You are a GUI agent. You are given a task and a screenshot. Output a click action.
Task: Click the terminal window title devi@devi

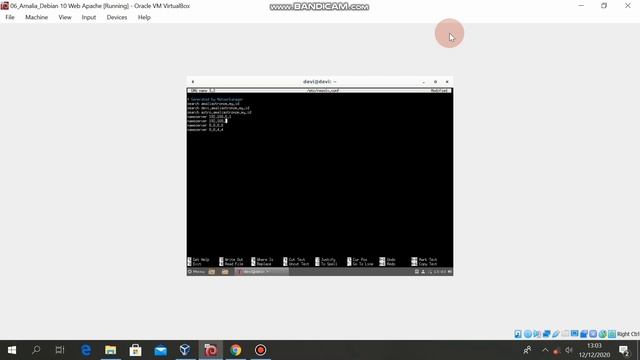[x=319, y=82]
